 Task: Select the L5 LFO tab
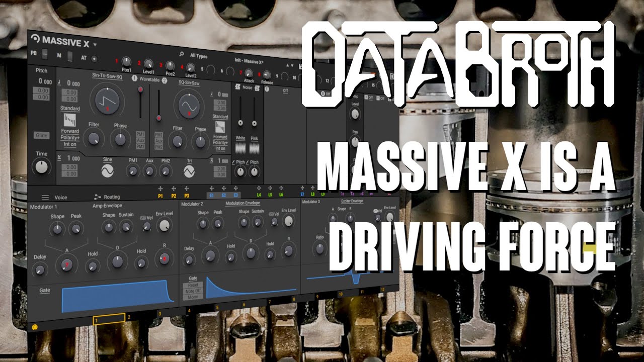tap(270, 195)
